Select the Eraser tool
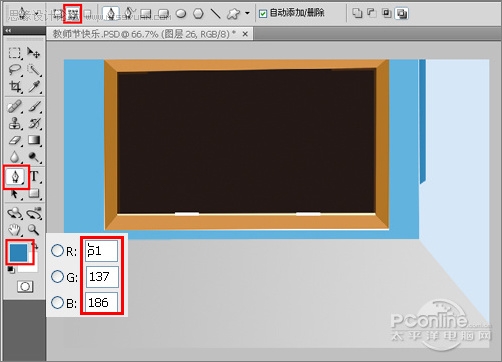This screenshot has height=362, width=502. [14, 140]
